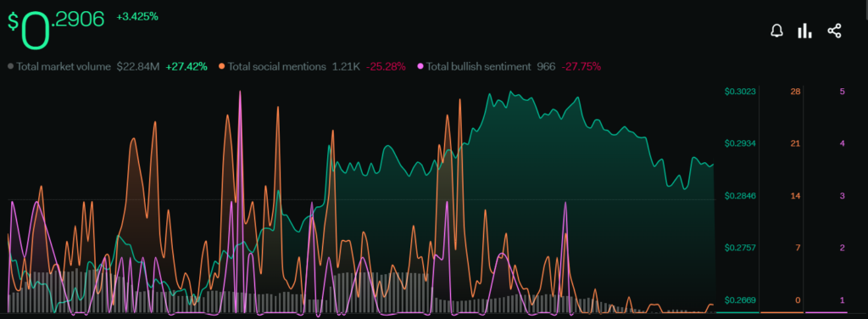Click the pink sentiment axis label 2
This screenshot has width=868, height=319.
point(842,248)
